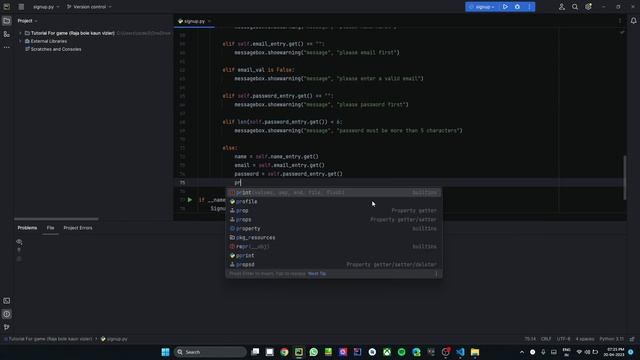Open the main hamburger menu

click(21, 7)
